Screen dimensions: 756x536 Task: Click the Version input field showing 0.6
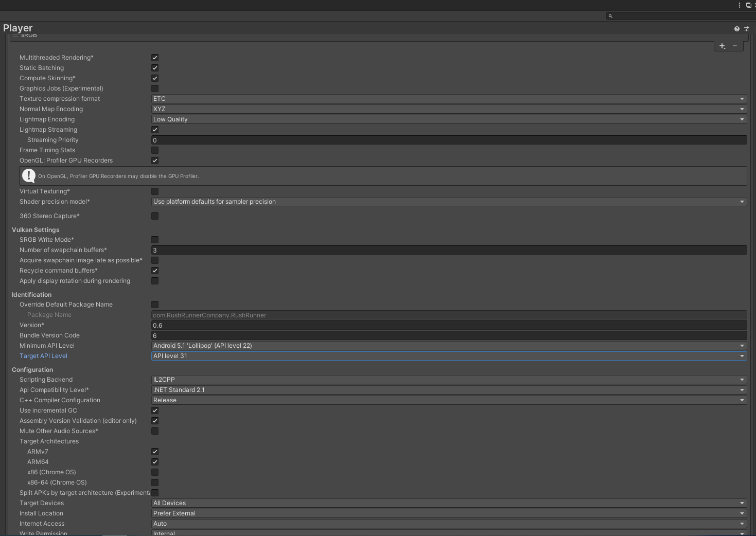pyautogui.click(x=448, y=325)
